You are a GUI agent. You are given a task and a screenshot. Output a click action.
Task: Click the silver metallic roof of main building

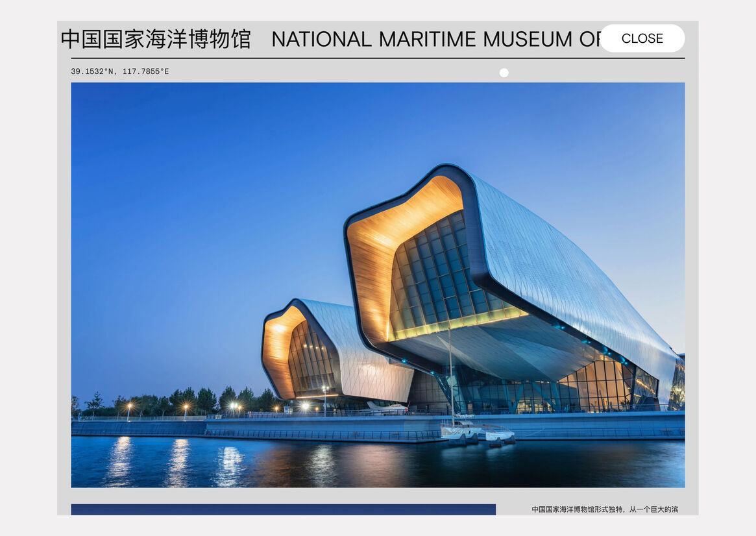tap(565, 260)
